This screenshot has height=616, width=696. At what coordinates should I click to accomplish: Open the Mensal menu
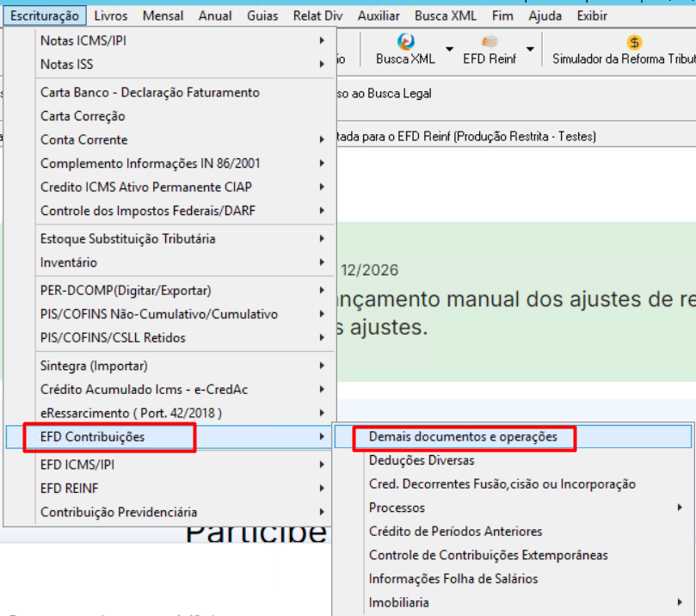163,16
